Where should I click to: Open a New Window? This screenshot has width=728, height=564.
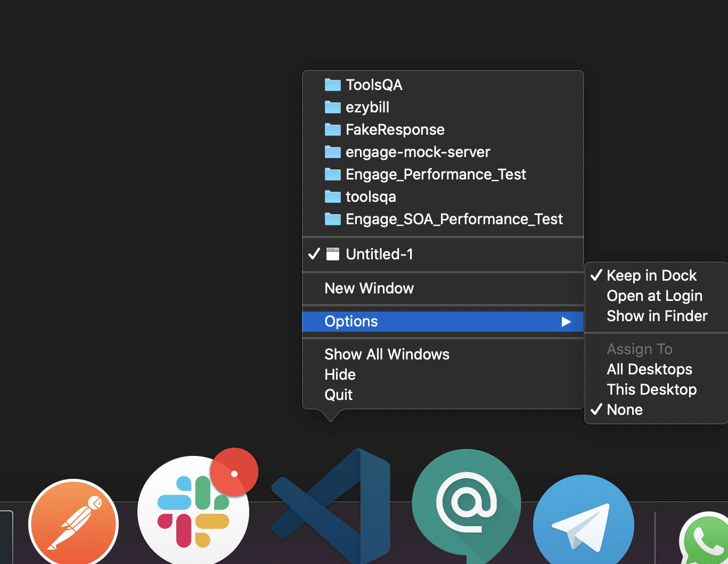pos(369,288)
